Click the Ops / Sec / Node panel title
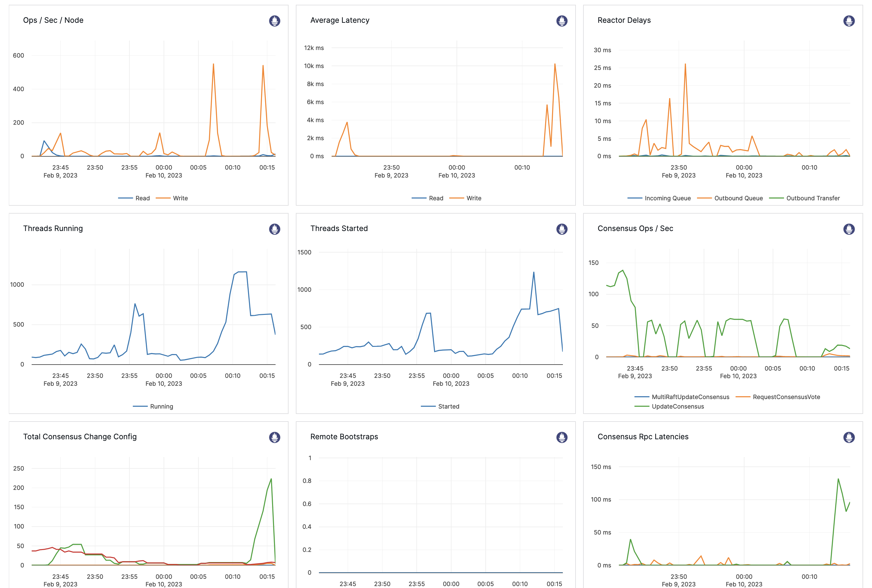872x588 pixels. click(x=53, y=20)
